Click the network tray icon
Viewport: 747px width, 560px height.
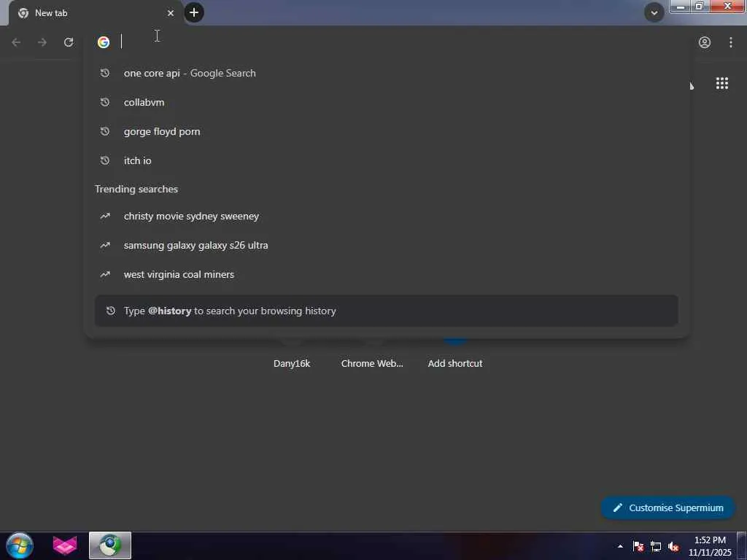[656, 547]
